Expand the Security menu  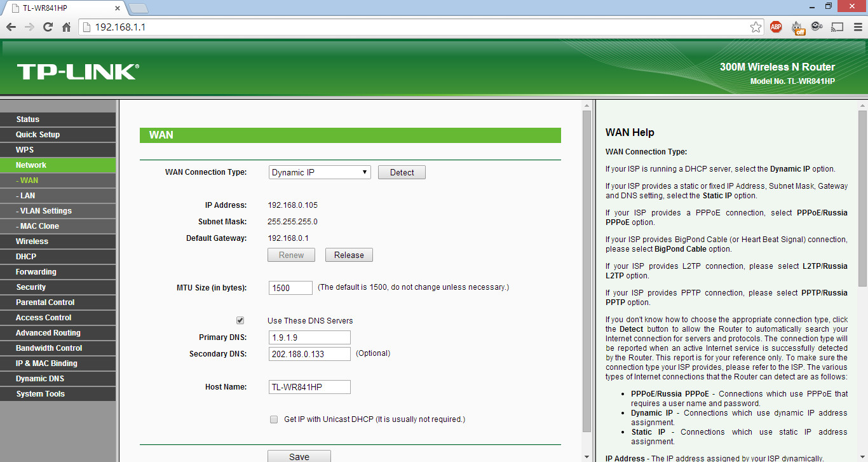click(x=58, y=287)
